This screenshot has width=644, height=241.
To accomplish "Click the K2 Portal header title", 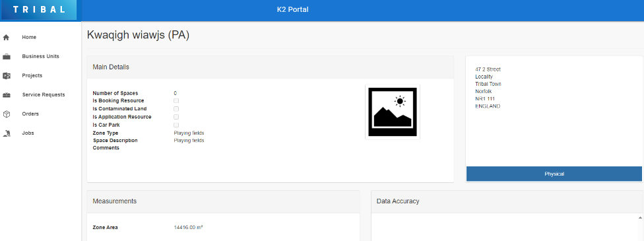I will 292,10.
